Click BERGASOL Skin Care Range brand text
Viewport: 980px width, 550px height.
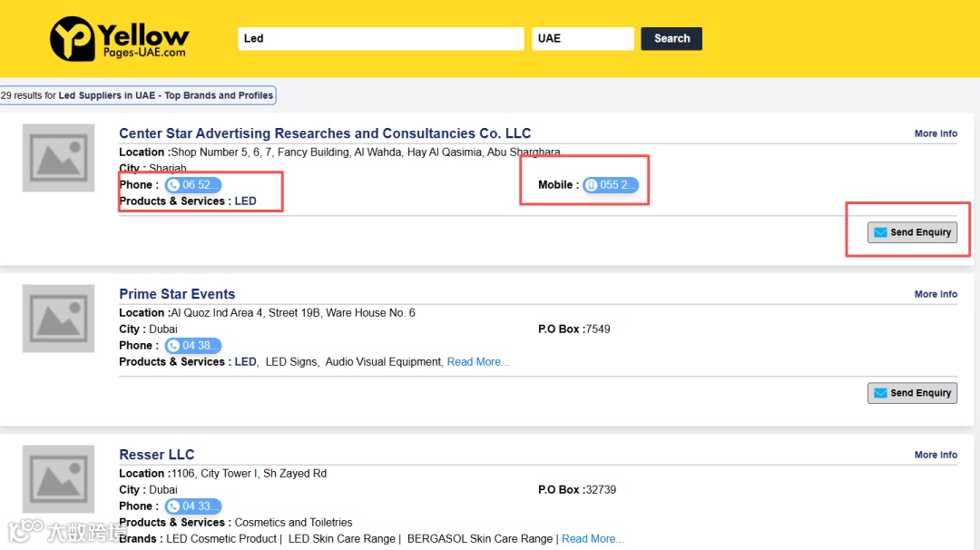tap(480, 539)
